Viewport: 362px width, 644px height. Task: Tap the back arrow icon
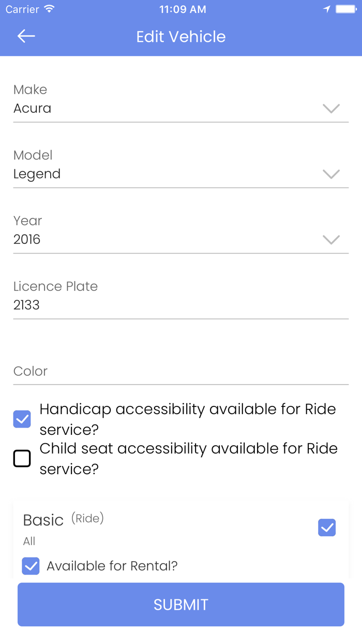point(26,36)
